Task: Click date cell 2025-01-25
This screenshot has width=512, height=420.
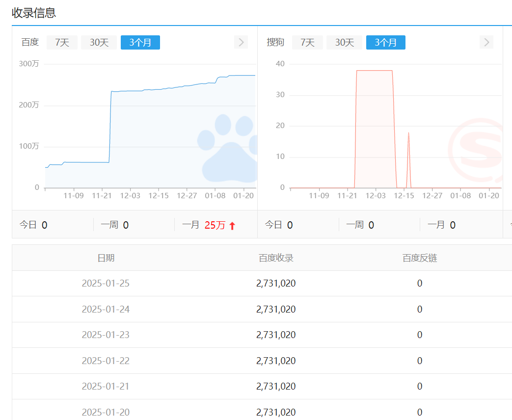Action: pyautogui.click(x=106, y=283)
